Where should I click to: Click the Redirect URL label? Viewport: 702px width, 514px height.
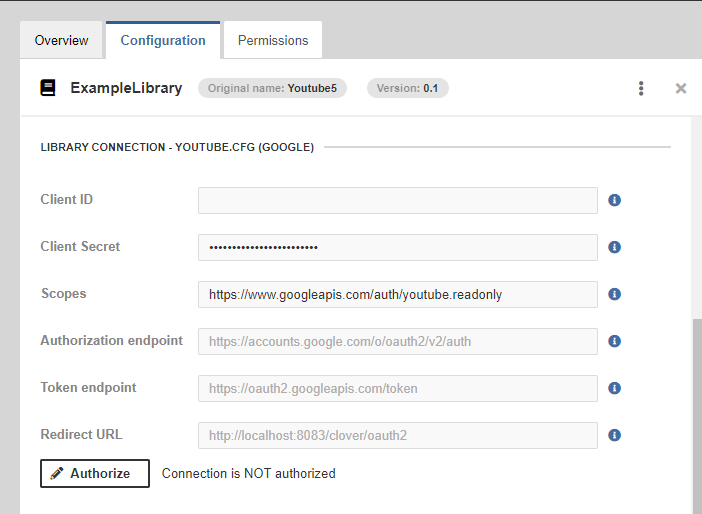coord(81,434)
